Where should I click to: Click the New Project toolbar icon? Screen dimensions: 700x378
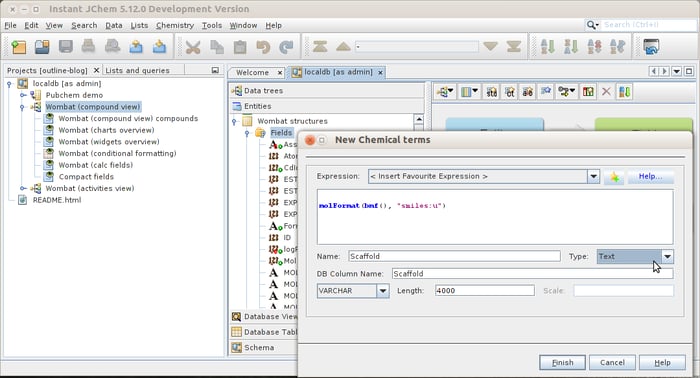coord(19,46)
